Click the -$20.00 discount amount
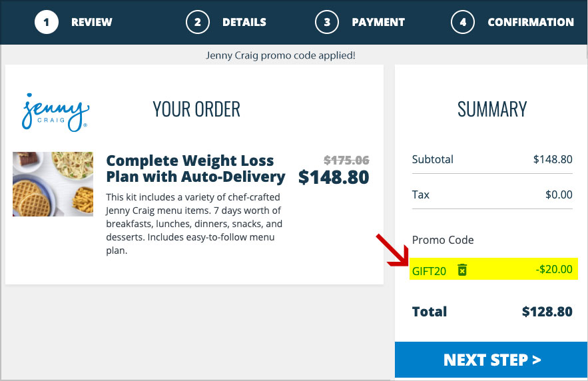Image resolution: width=588 pixels, height=381 pixels. (554, 269)
